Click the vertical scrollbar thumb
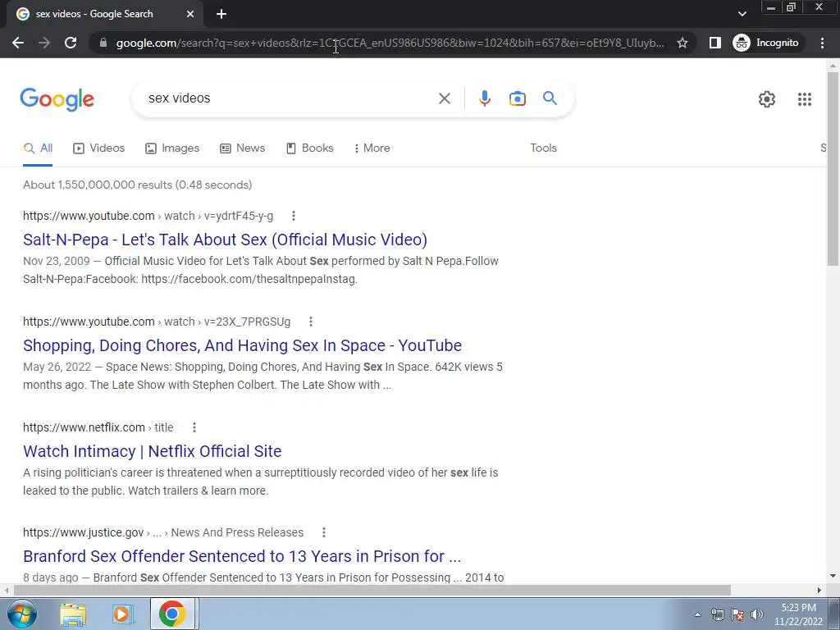The height and width of the screenshot is (630, 840). coord(833,169)
